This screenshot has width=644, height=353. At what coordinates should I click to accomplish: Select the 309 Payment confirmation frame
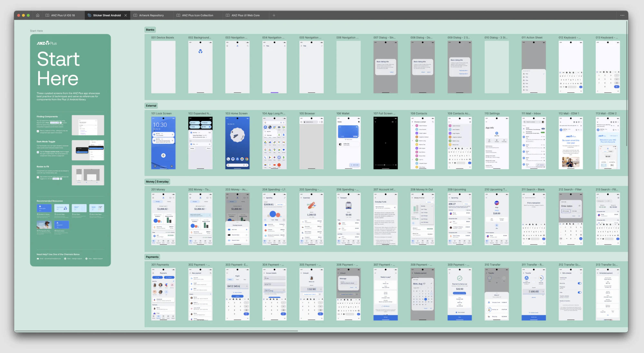459,294
